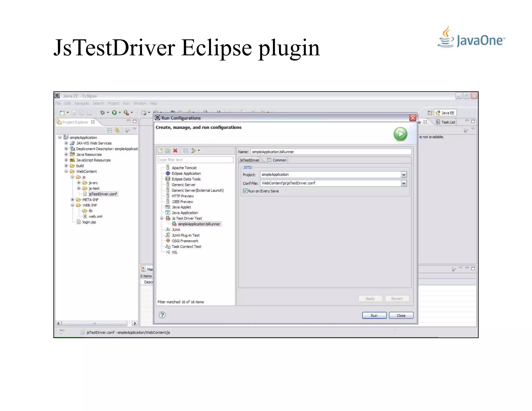532x411 pixels.
Task: Switch to the Common tab
Action: pyautogui.click(x=277, y=160)
